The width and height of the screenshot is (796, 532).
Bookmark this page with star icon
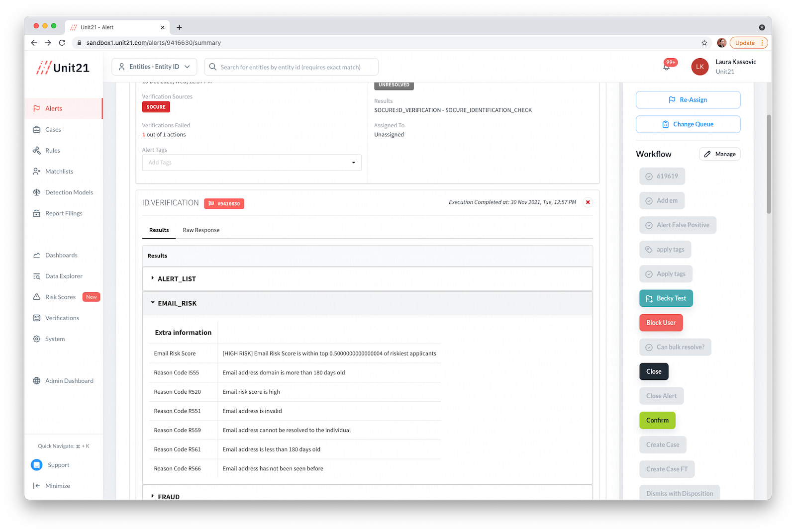tap(704, 43)
